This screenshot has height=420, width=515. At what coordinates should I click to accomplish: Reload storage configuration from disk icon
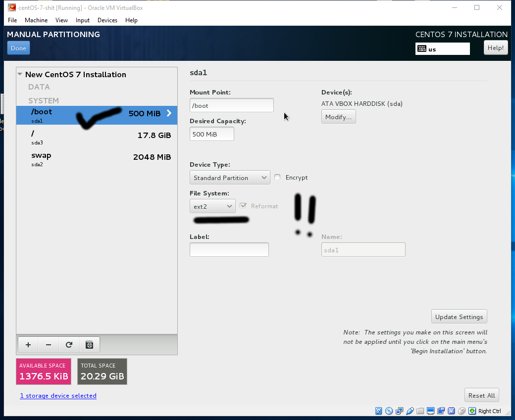point(69,344)
